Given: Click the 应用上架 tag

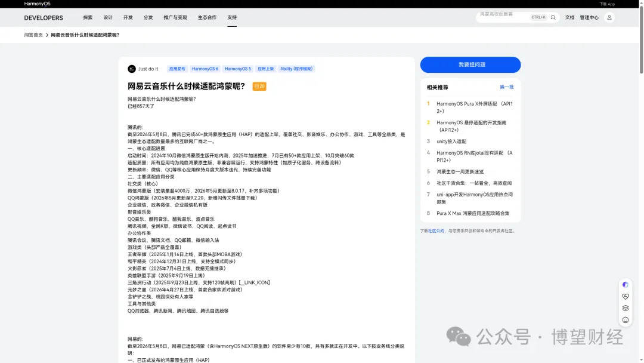Looking at the screenshot, I should click(266, 69).
